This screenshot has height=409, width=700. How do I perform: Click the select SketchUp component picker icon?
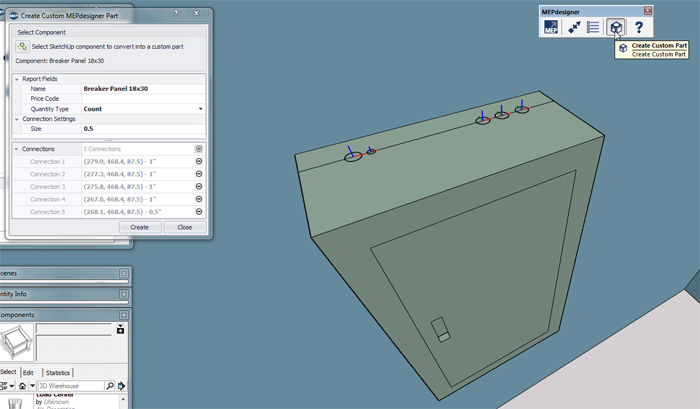[23, 46]
